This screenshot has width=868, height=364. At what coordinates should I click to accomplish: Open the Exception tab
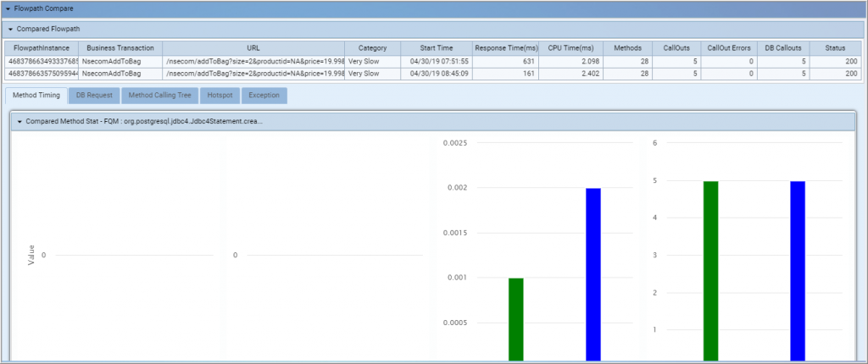coord(264,95)
